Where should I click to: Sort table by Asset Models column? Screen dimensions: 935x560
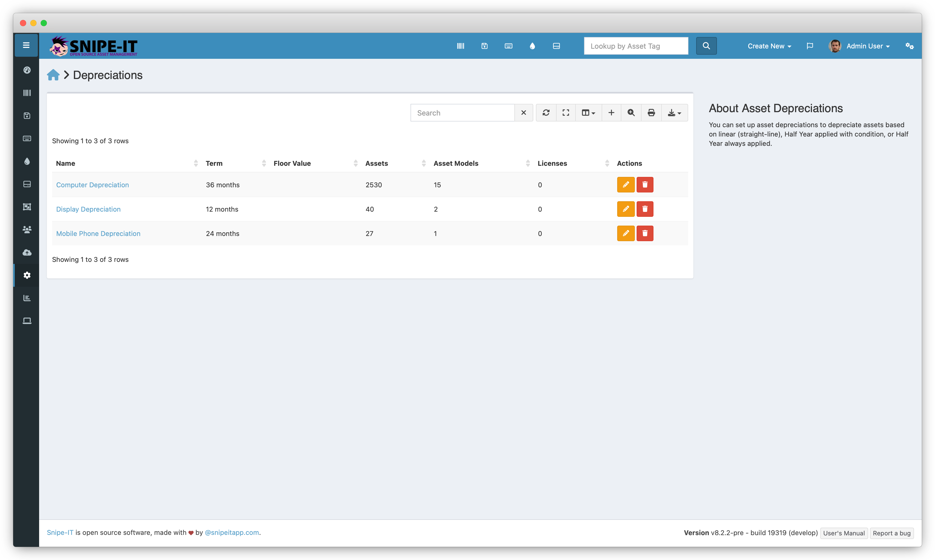pyautogui.click(x=482, y=163)
